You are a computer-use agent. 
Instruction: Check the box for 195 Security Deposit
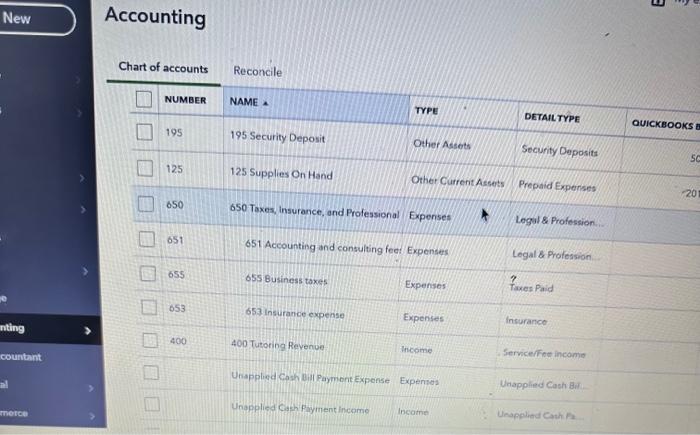145,132
